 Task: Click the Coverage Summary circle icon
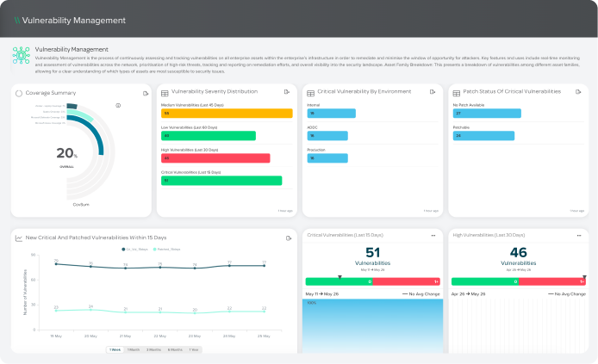19,93
